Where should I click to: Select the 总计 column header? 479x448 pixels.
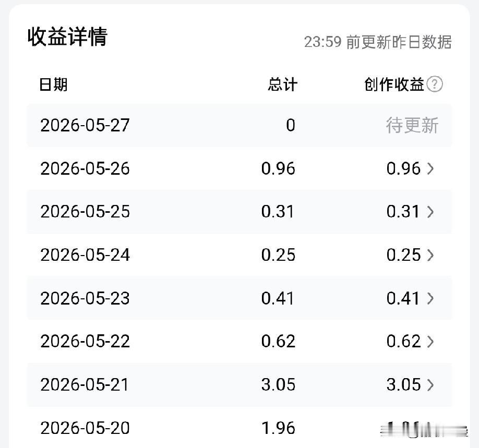coord(283,84)
